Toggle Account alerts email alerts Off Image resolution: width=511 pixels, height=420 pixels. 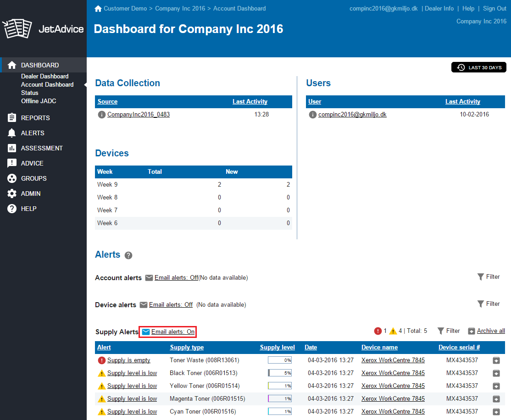[176, 277]
